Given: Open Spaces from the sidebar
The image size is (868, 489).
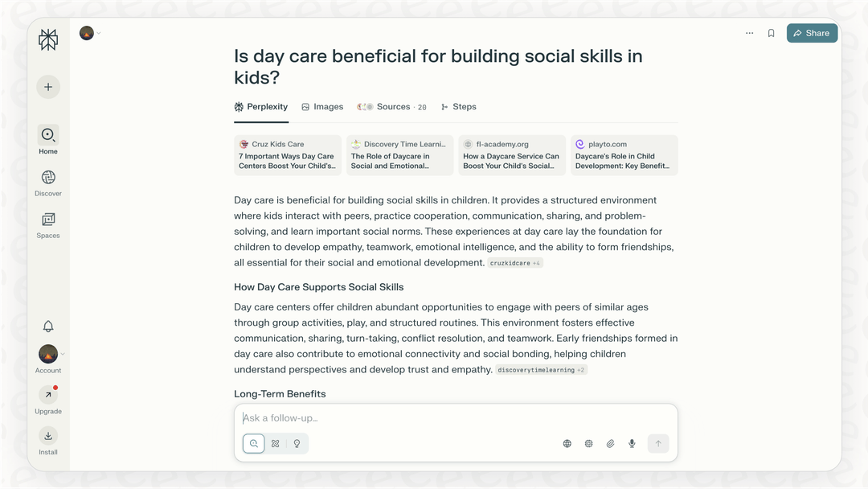Looking at the screenshot, I should coord(48,220).
